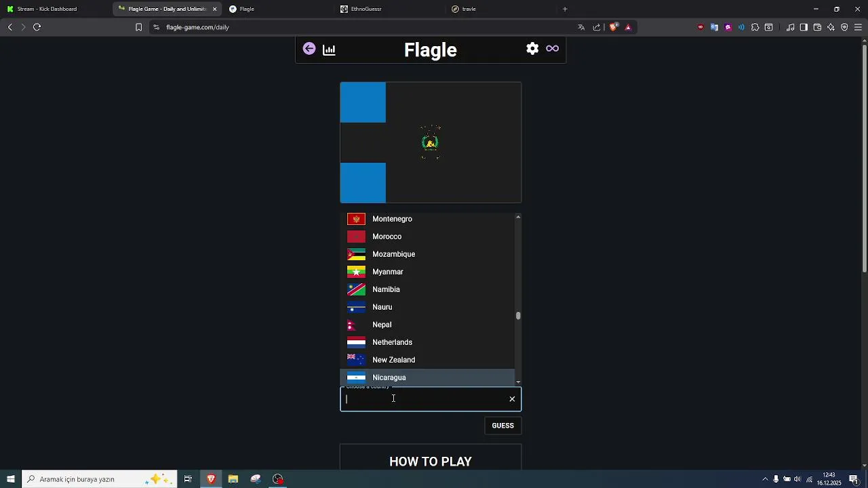This screenshot has width=868, height=488.
Task: Clear the country input with X
Action: click(x=512, y=399)
